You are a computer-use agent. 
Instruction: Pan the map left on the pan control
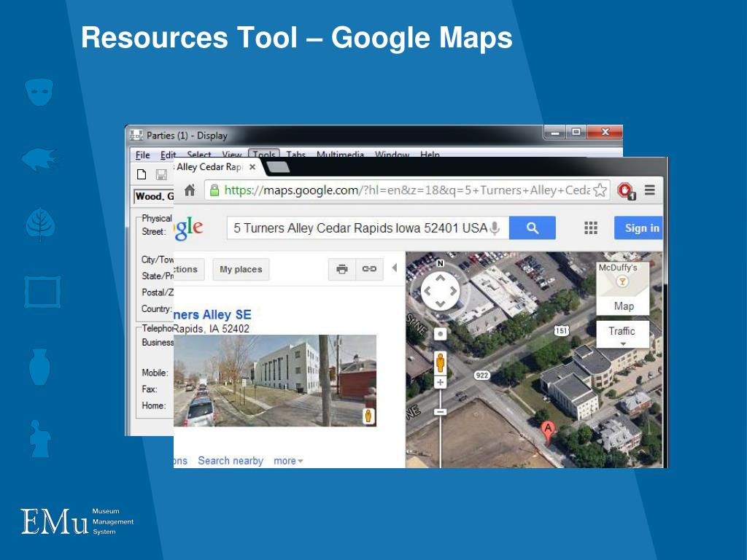click(427, 291)
